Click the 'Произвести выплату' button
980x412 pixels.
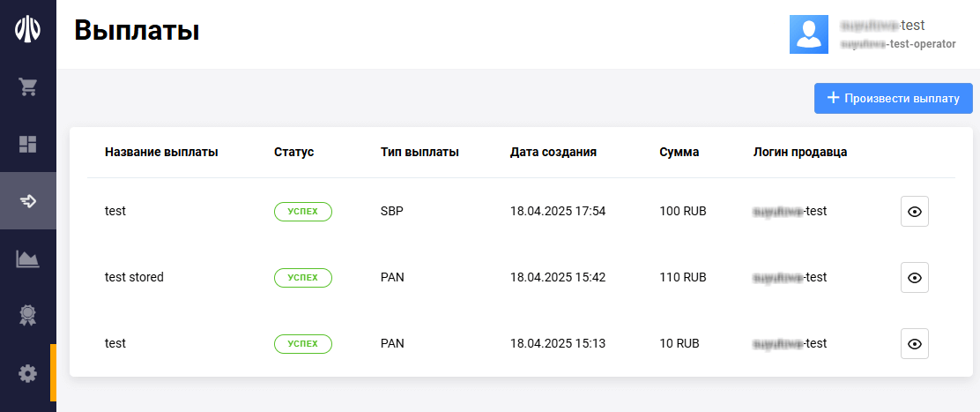[x=893, y=98]
